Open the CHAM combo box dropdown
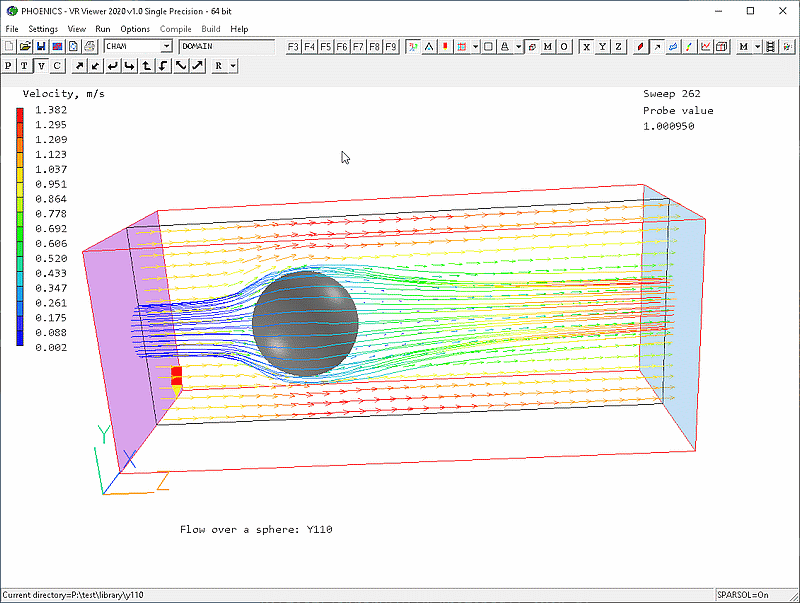The width and height of the screenshot is (800, 603). pos(166,47)
